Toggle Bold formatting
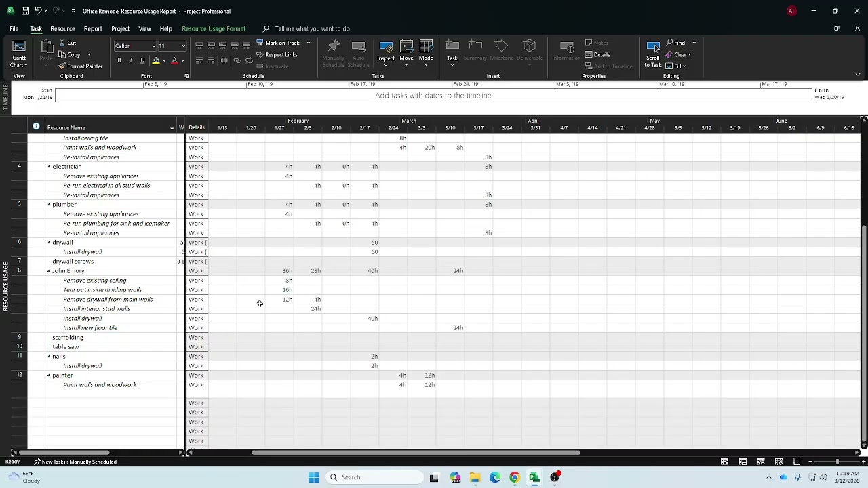Viewport: 868px width, 488px height. [x=119, y=60]
